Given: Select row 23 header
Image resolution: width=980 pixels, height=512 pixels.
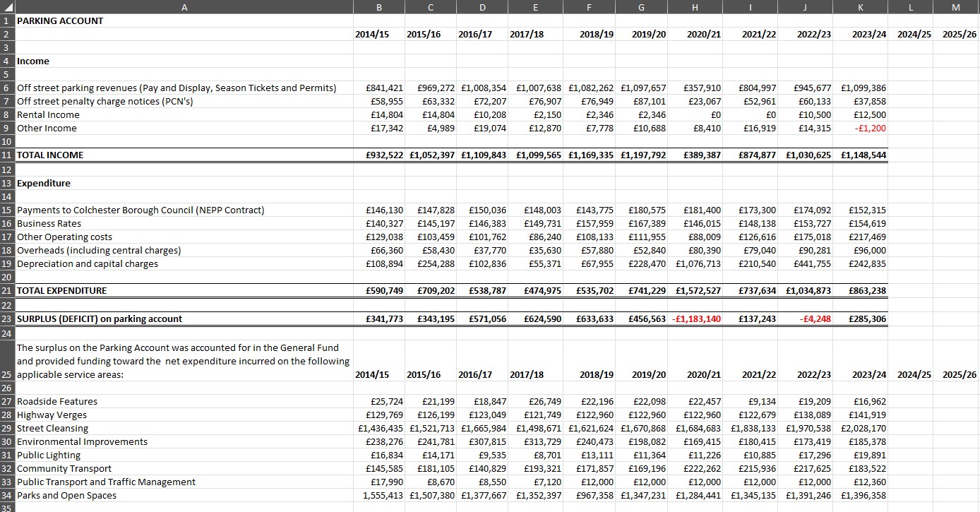Looking at the screenshot, I should tap(7, 319).
